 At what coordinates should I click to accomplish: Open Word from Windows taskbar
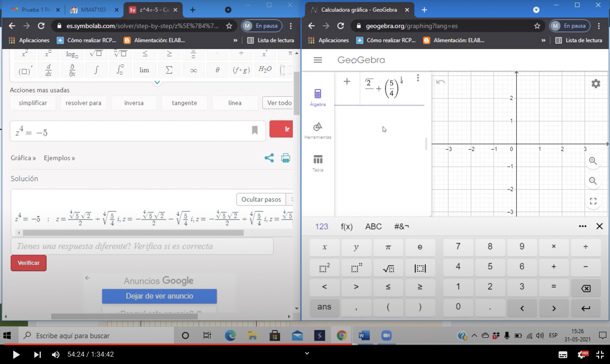[x=364, y=335]
